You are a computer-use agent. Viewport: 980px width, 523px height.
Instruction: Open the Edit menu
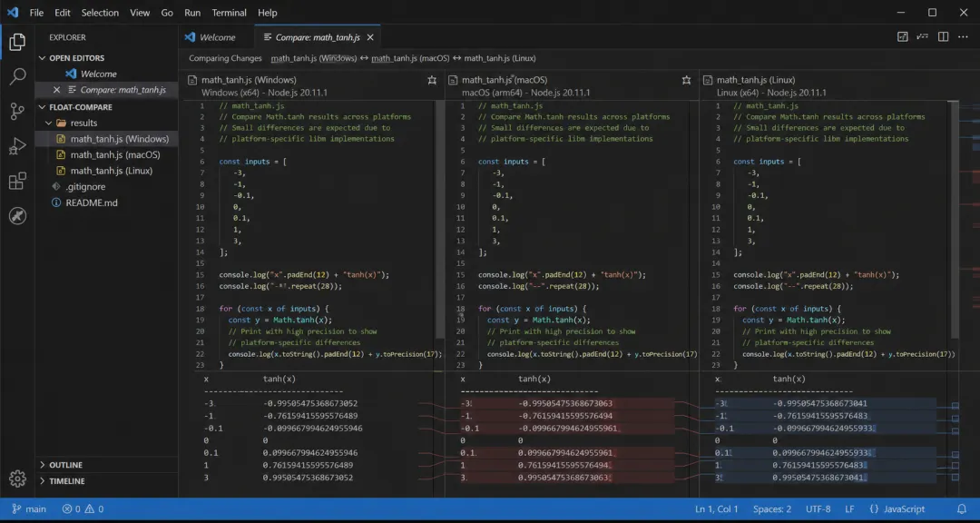pos(63,13)
